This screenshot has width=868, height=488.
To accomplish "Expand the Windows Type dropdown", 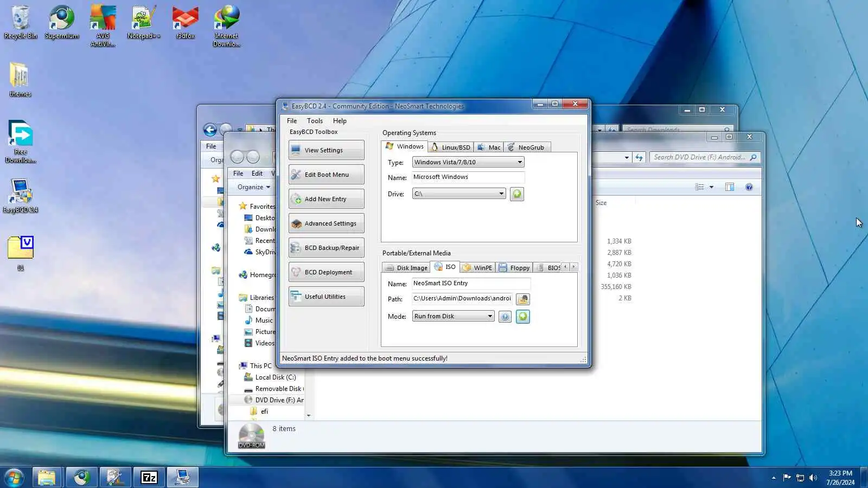I will pos(468,162).
